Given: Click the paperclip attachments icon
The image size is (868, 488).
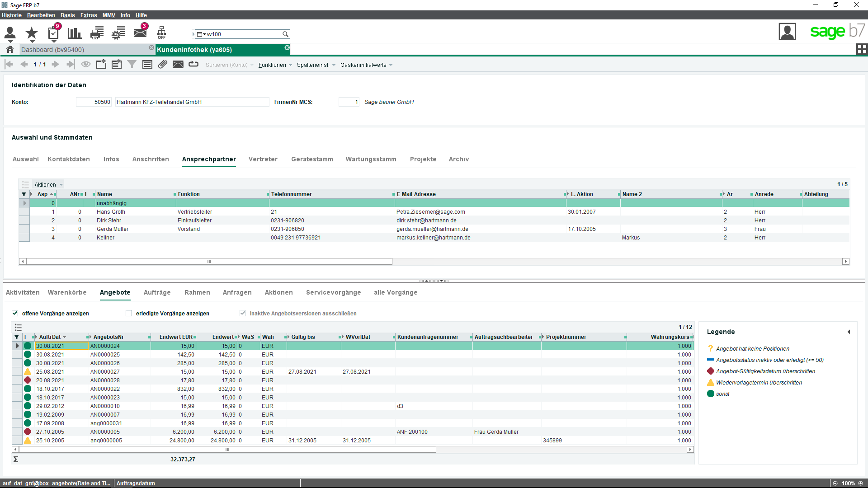Looking at the screenshot, I should coord(163,65).
